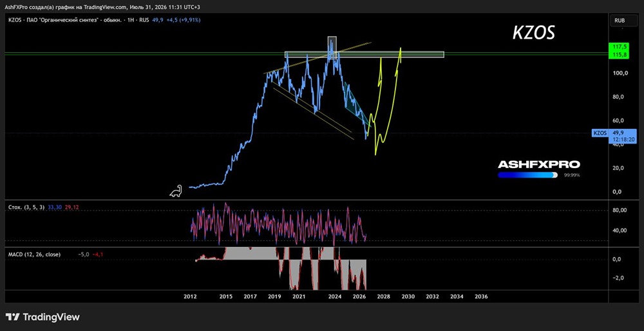644x331 pixels.
Task: Click the 2028 time axis label
Action: pyautogui.click(x=384, y=296)
